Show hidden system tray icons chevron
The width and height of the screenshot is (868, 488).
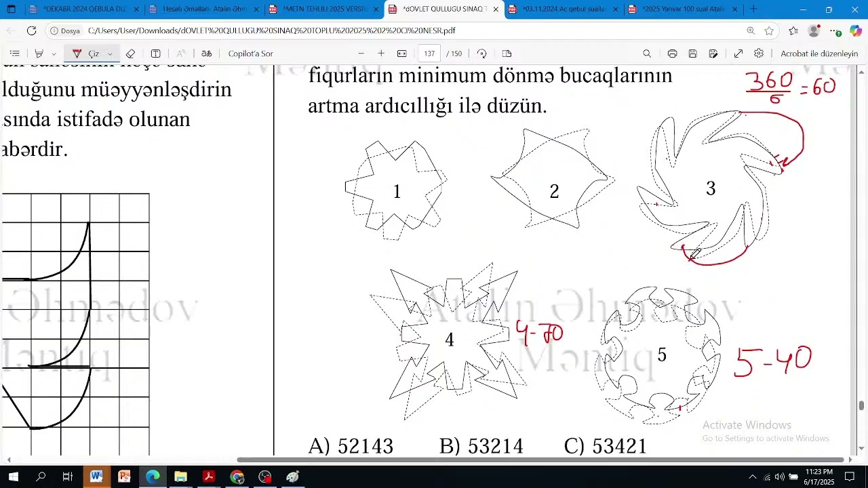click(752, 477)
